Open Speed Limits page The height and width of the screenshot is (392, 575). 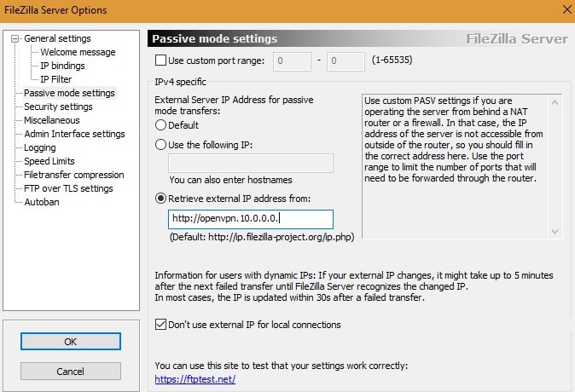coord(49,161)
